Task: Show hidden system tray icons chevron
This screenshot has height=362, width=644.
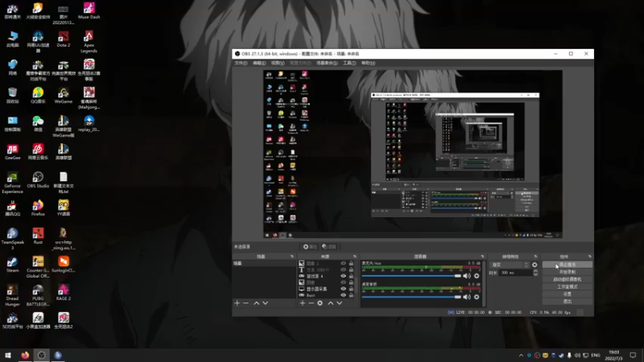Action: [521, 356]
